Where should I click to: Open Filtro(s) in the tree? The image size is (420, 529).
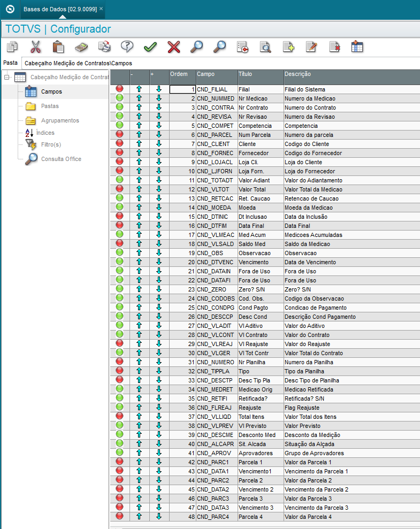(51, 145)
